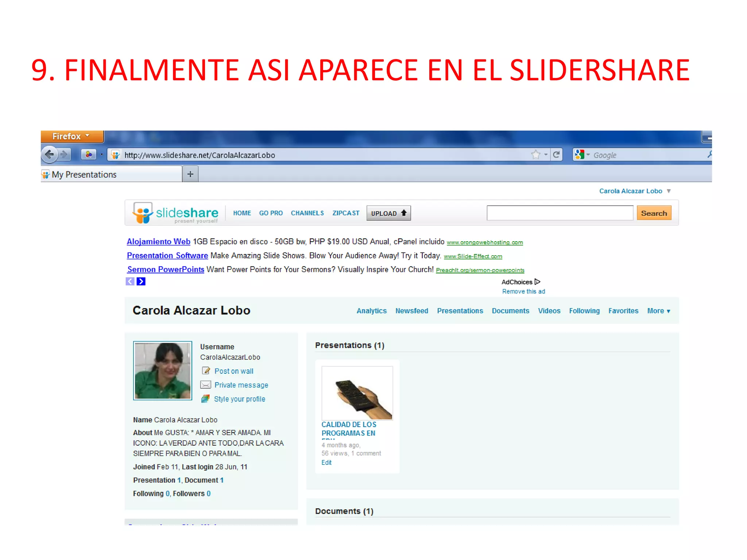Open the toolbar button dropdown arrow near back buttons
The height and width of the screenshot is (560, 747).
click(x=102, y=155)
